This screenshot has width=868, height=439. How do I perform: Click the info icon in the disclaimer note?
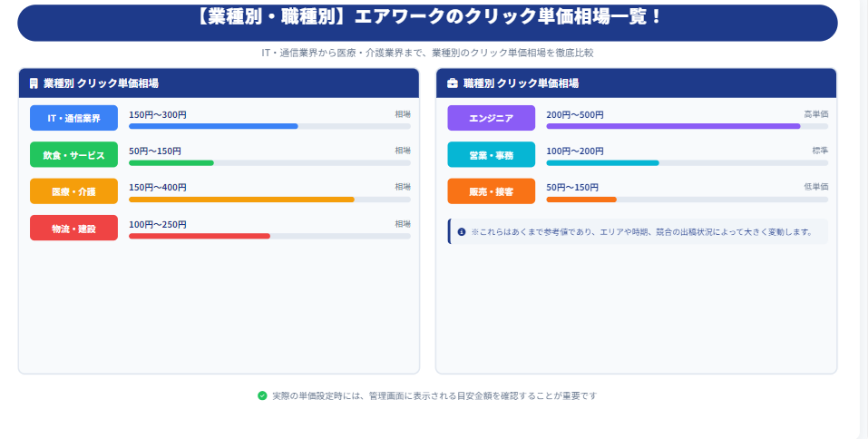(x=462, y=232)
